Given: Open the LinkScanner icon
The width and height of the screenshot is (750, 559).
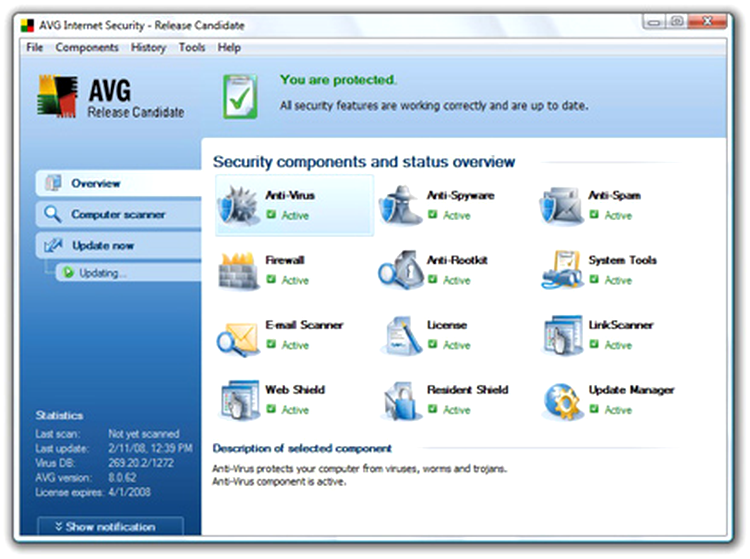Looking at the screenshot, I should click(x=562, y=336).
